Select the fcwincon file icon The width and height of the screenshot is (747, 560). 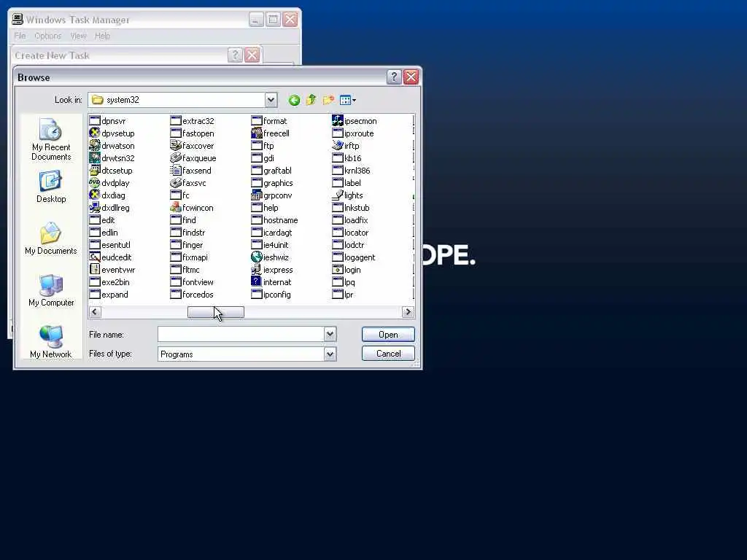[x=176, y=208]
